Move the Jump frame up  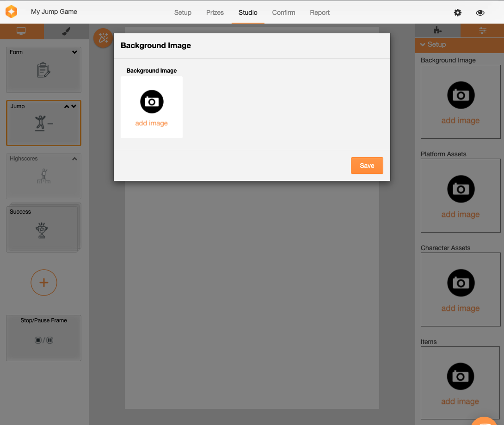click(x=67, y=106)
